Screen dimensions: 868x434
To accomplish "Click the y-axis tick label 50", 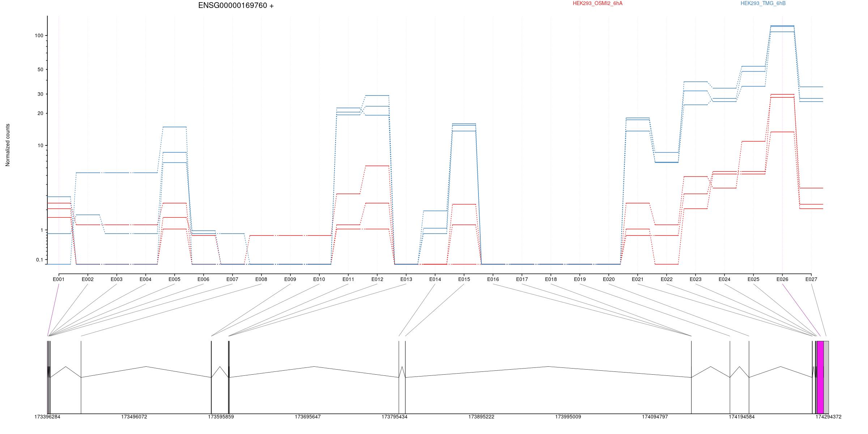I will point(41,69).
